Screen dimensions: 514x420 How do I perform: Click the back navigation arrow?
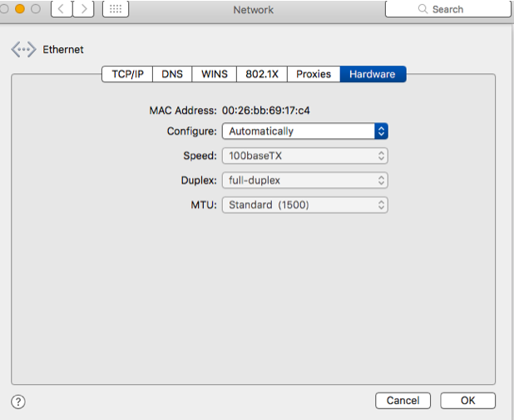click(62, 9)
